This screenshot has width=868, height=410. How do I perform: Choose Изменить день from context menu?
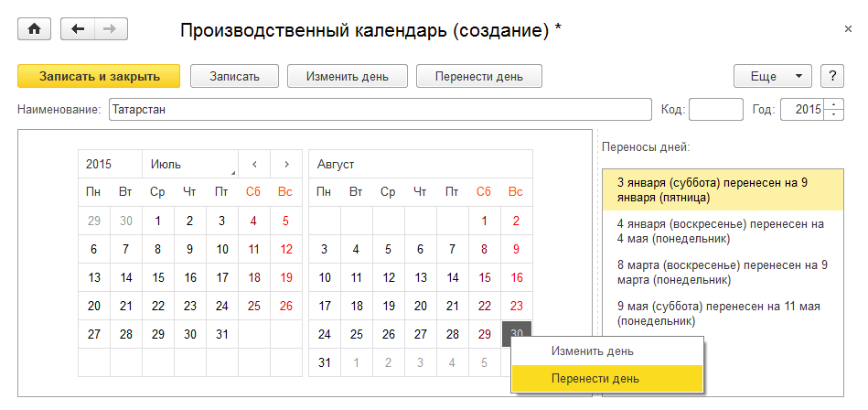pyautogui.click(x=592, y=351)
